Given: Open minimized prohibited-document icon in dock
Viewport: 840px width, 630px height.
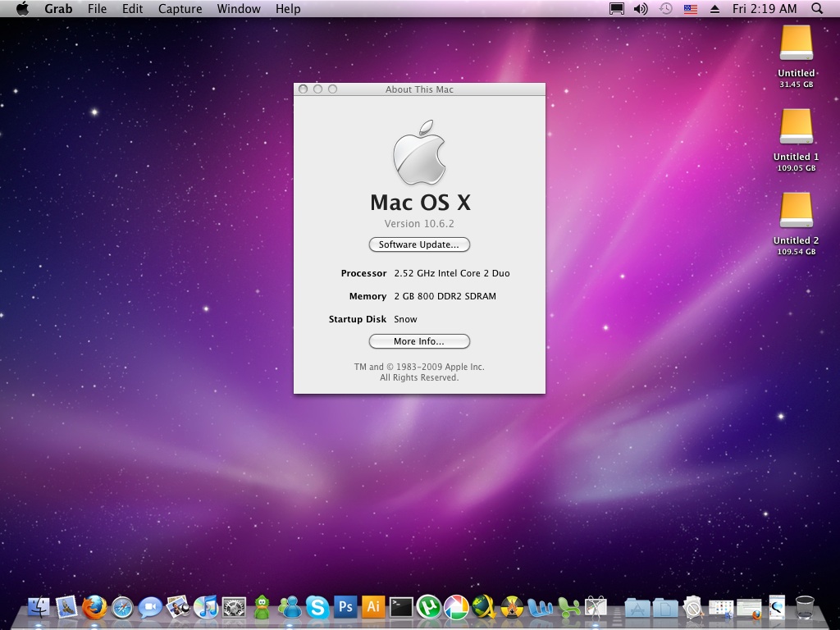Looking at the screenshot, I should [693, 608].
